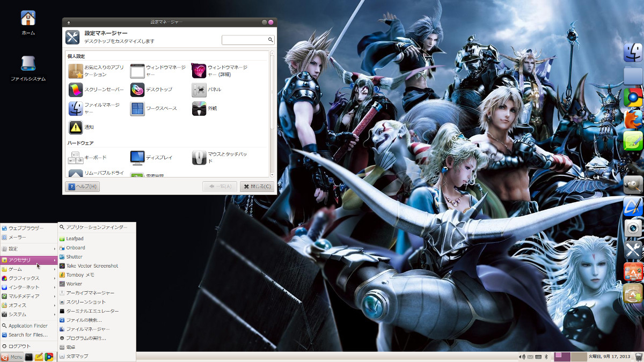Open the keyboard layout tray icon
Image resolution: width=644 pixels, height=362 pixels.
[x=538, y=357]
